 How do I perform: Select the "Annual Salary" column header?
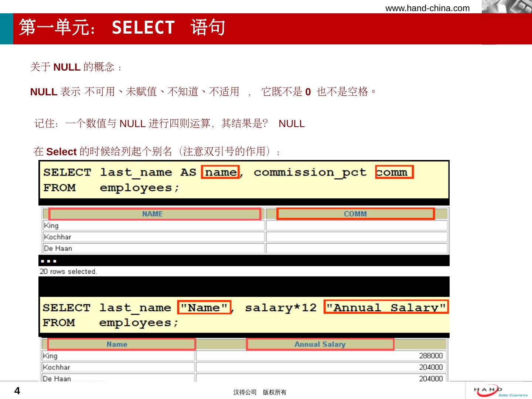point(320,344)
